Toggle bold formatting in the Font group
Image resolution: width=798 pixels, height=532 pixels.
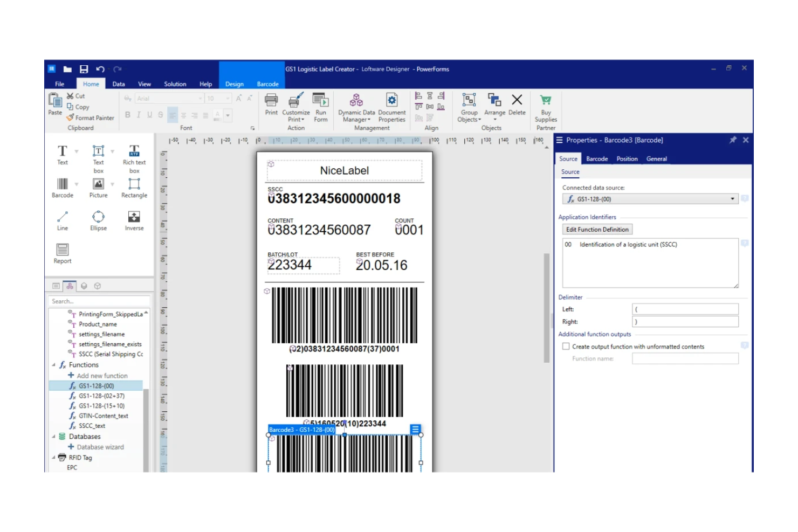[128, 115]
